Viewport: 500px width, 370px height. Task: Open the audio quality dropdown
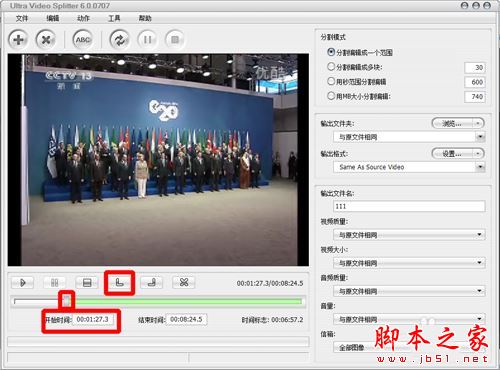(409, 291)
